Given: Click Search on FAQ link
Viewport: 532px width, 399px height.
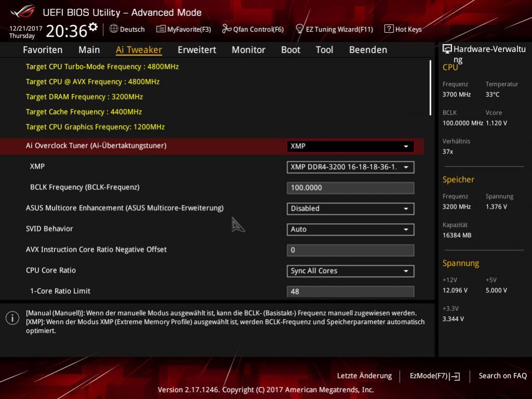Looking at the screenshot, I should point(503,376).
